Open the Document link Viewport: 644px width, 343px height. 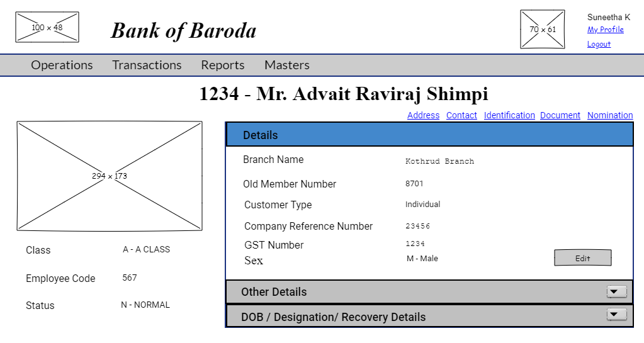point(560,115)
